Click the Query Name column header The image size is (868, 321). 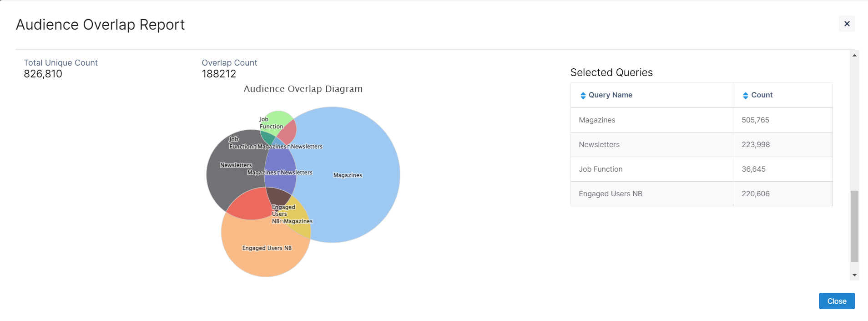(610, 95)
